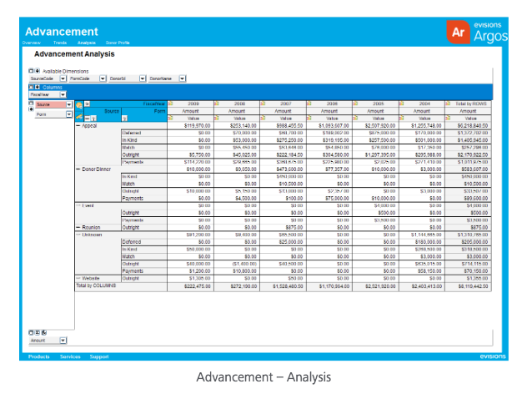Open the Donor Profile tab

(118, 43)
